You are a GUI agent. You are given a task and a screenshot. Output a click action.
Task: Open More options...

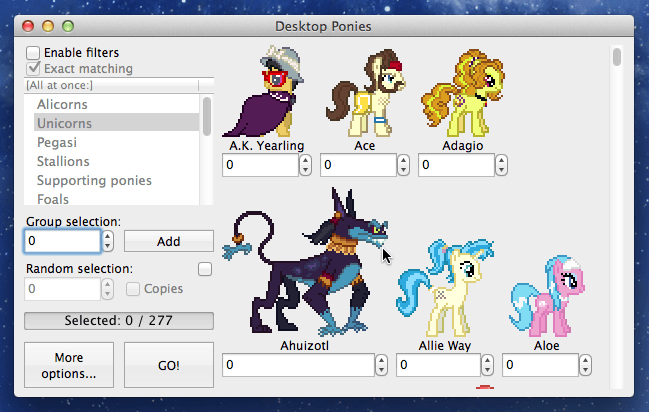pos(69,365)
